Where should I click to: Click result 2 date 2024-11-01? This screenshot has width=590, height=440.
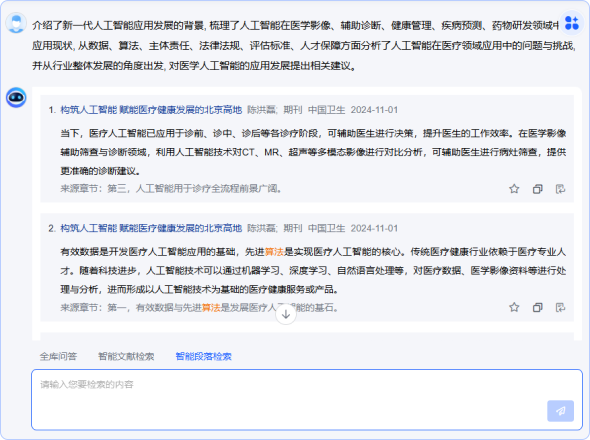[374, 228]
